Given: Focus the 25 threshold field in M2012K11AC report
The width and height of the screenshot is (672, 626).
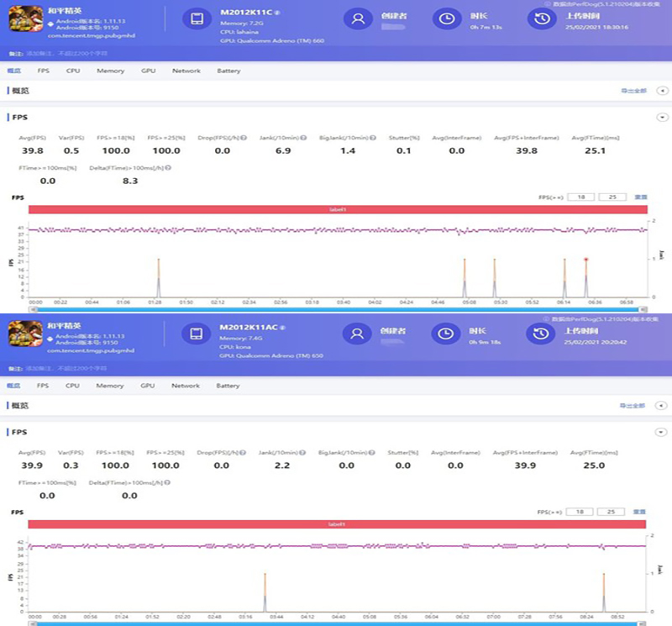Looking at the screenshot, I should tap(612, 512).
